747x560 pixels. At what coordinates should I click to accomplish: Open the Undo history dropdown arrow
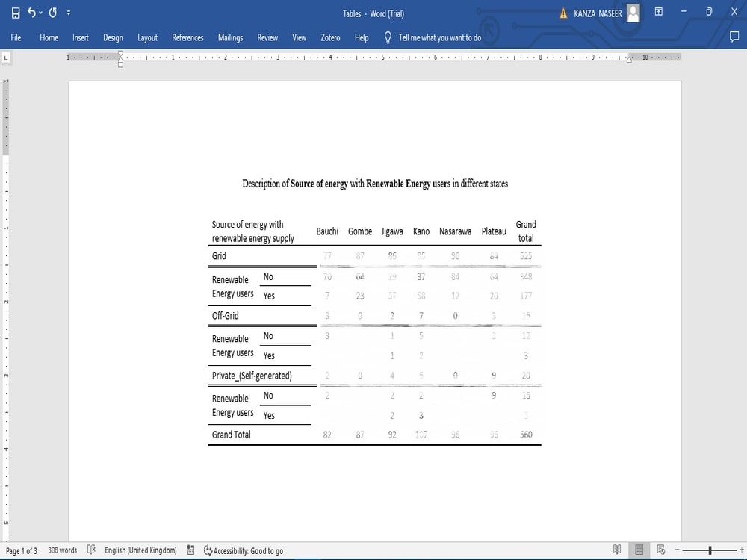(41, 13)
